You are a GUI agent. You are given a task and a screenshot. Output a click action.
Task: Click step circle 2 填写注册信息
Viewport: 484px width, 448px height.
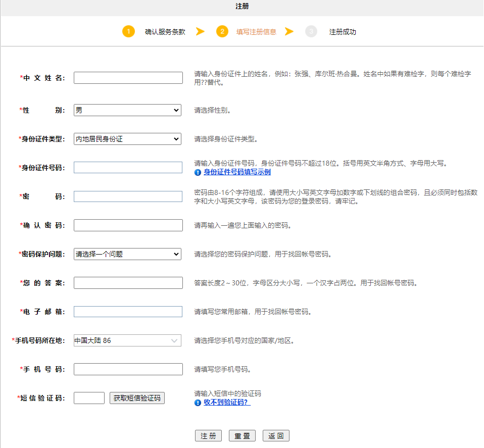tap(221, 31)
